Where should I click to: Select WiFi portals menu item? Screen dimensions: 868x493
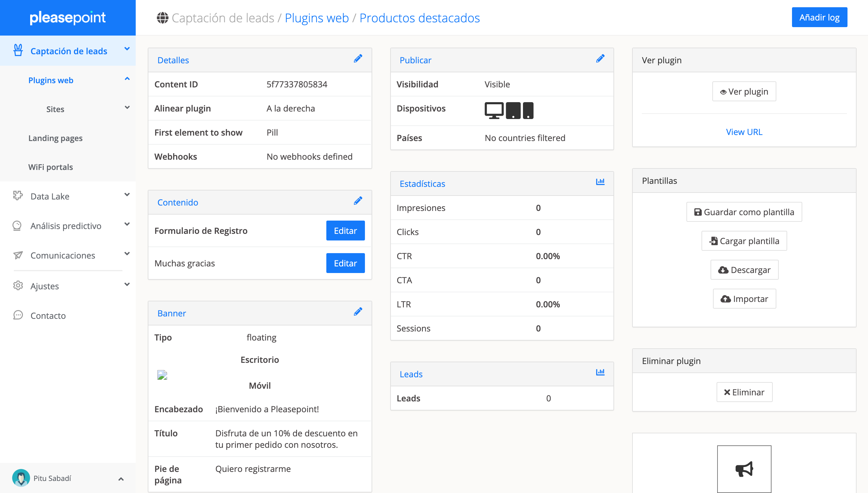50,167
